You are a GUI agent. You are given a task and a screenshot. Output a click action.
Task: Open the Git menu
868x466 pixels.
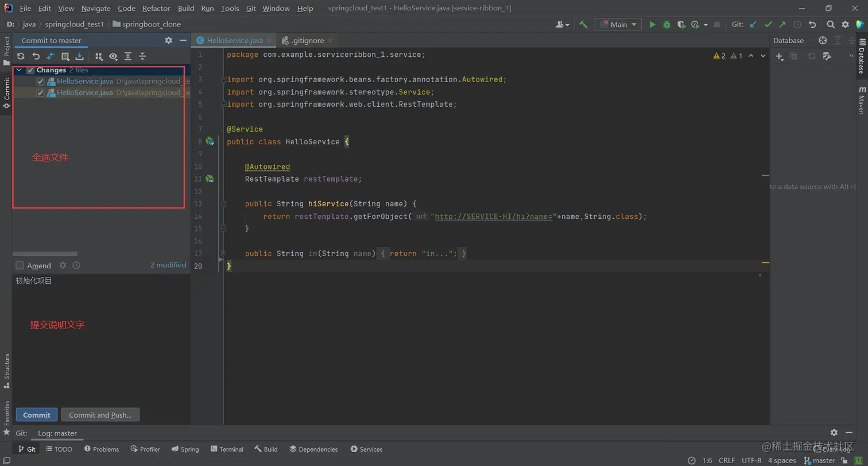251,8
